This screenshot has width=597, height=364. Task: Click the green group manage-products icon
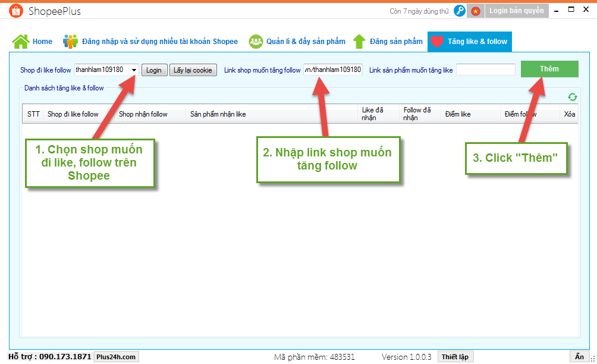tap(256, 42)
